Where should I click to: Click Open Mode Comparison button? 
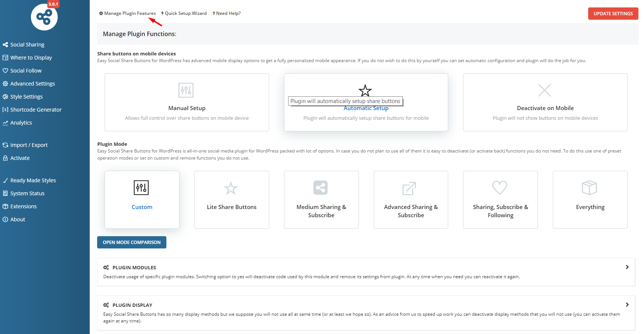tap(132, 242)
